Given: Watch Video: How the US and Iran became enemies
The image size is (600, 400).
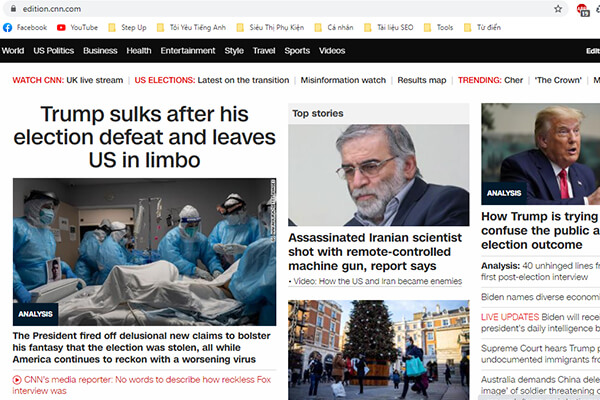Looking at the screenshot, I should (378, 281).
